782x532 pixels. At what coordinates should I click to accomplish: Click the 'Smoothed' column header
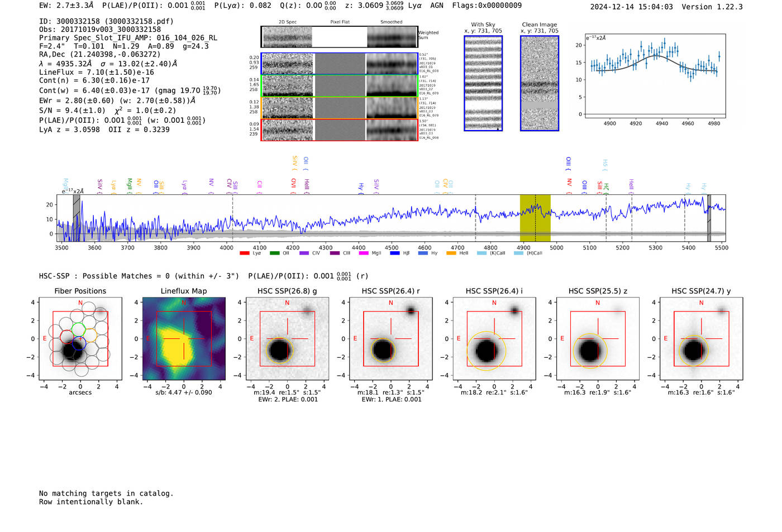pos(391,22)
